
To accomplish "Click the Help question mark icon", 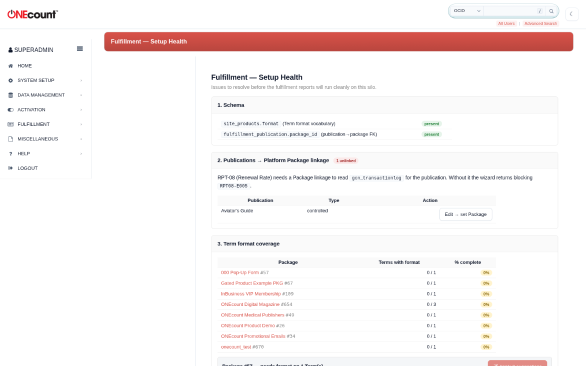I will [10, 154].
